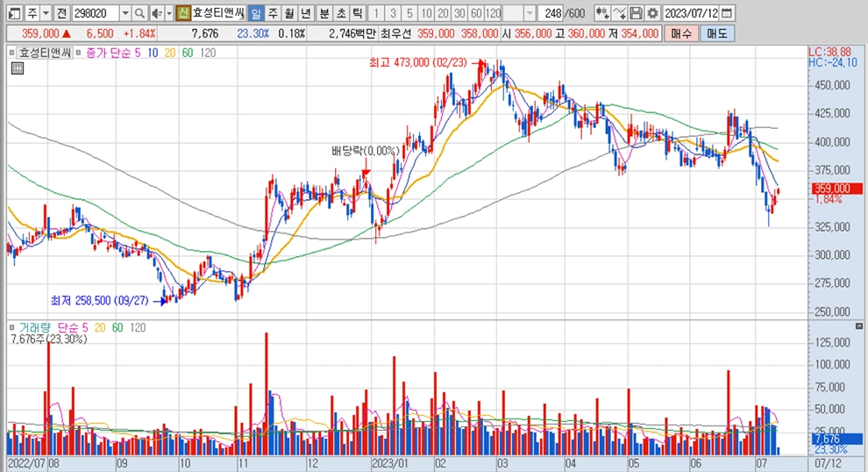The image size is (868, 472).
Task: Expand the stock code 298020 dropdown
Action: tap(125, 13)
